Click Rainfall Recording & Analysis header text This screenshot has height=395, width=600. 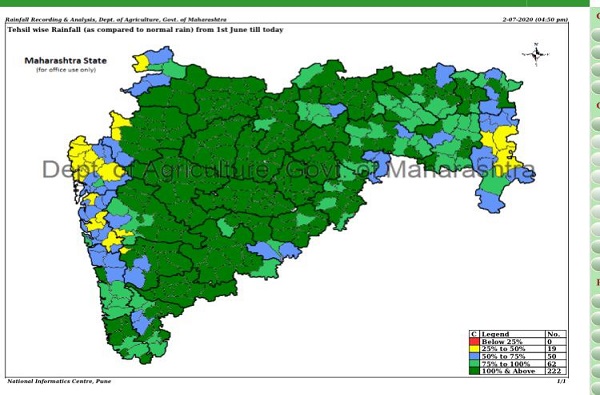[117, 20]
